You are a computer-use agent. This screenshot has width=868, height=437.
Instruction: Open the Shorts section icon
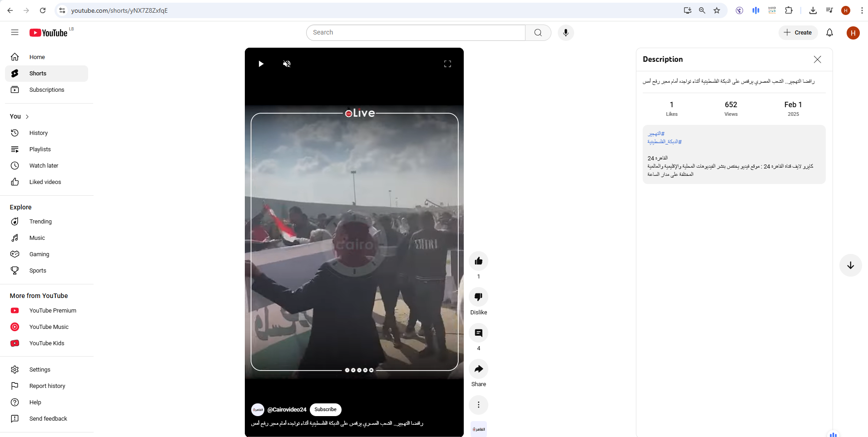(15, 73)
